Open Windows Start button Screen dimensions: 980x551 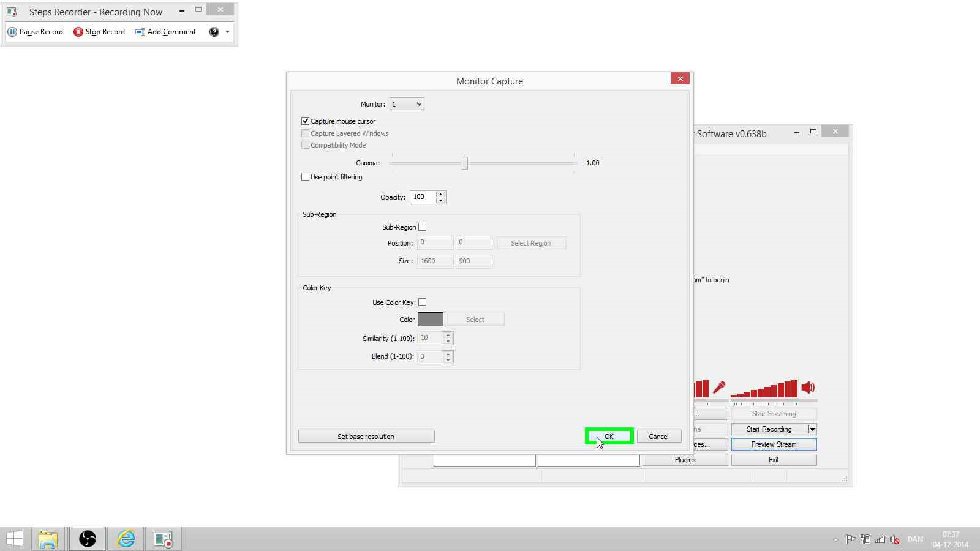(x=15, y=539)
